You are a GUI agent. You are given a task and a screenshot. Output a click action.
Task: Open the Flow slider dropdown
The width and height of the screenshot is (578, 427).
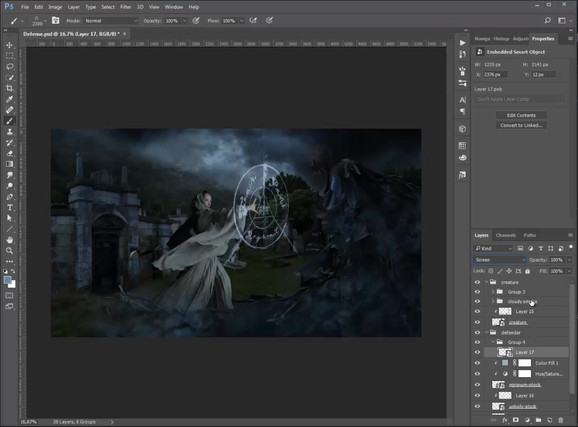coord(241,21)
